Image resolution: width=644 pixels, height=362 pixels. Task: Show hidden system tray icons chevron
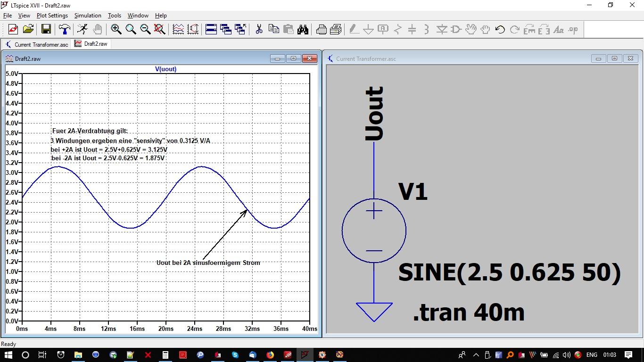click(476, 355)
